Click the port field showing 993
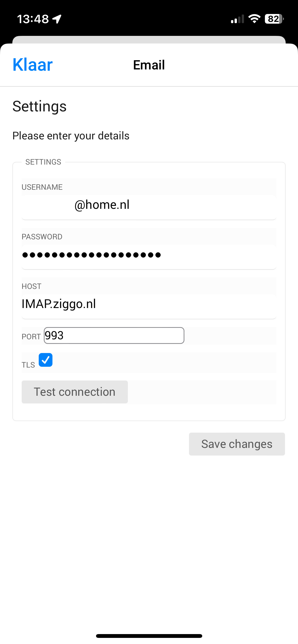This screenshot has width=298, height=644. 114,335
